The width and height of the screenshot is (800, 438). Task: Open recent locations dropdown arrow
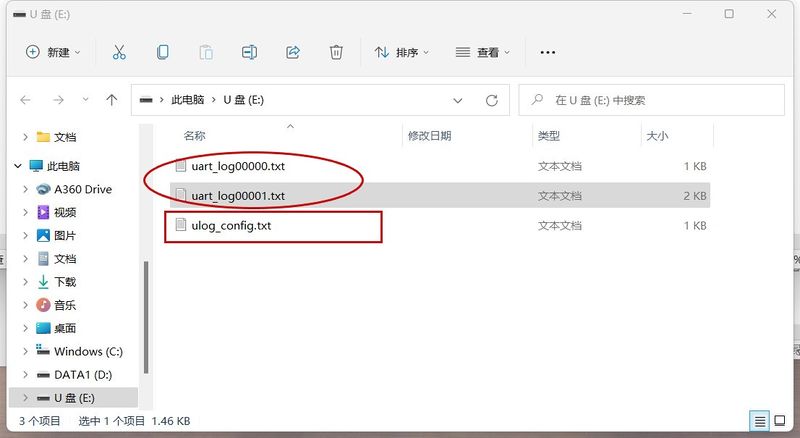click(85, 100)
